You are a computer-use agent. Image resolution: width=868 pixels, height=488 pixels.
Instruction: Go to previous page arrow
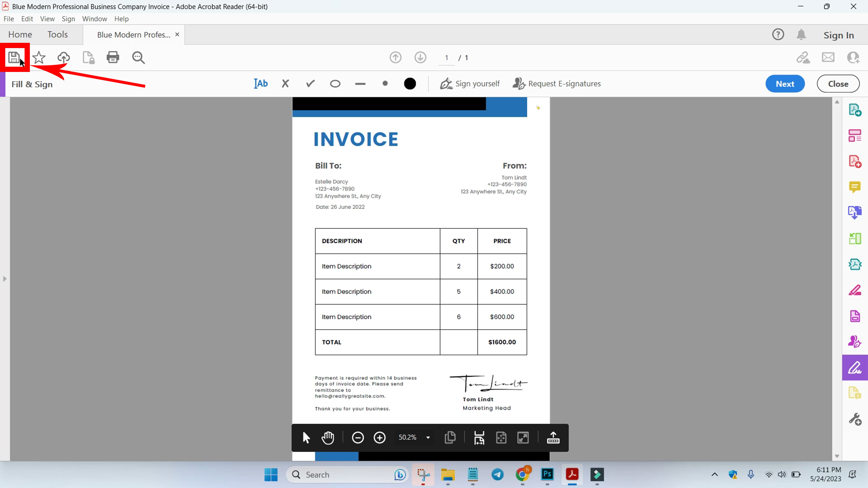click(x=396, y=58)
